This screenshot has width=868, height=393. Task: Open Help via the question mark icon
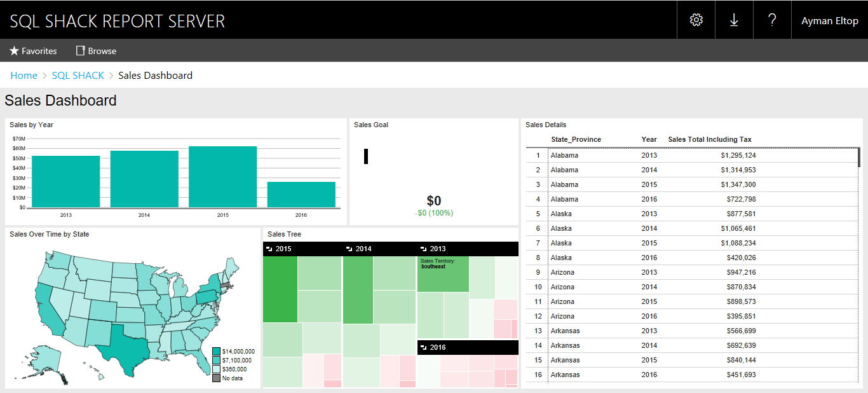772,20
